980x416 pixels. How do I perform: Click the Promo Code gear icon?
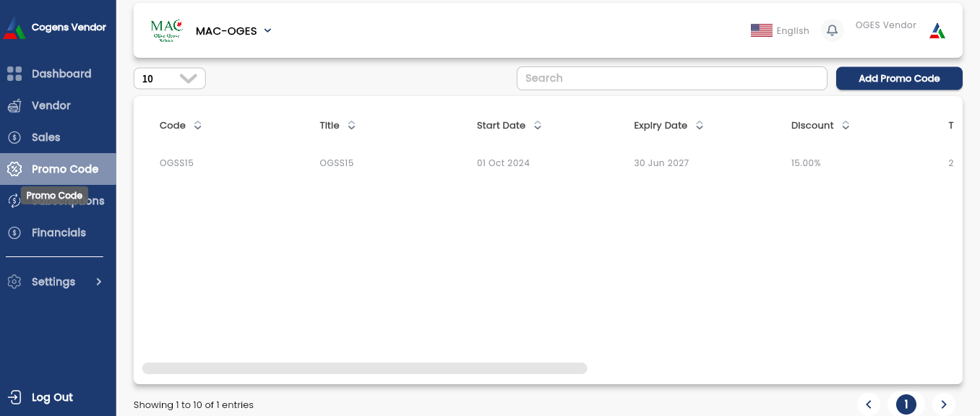coord(14,168)
